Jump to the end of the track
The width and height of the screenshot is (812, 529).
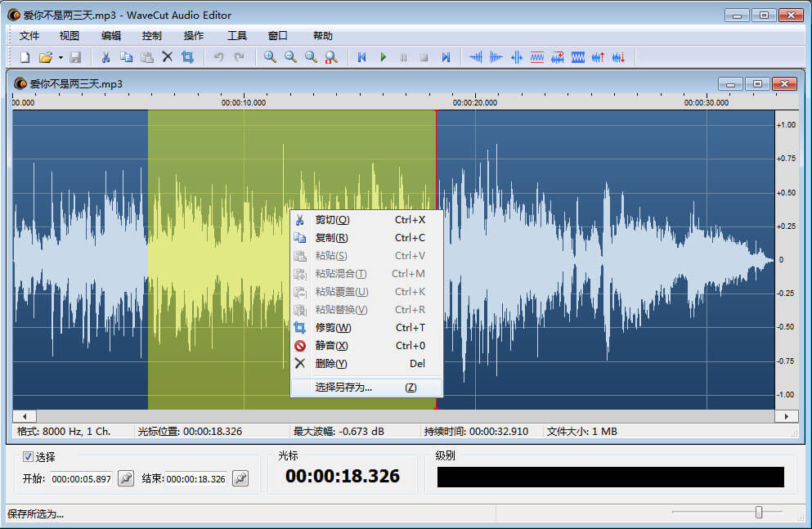(446, 57)
